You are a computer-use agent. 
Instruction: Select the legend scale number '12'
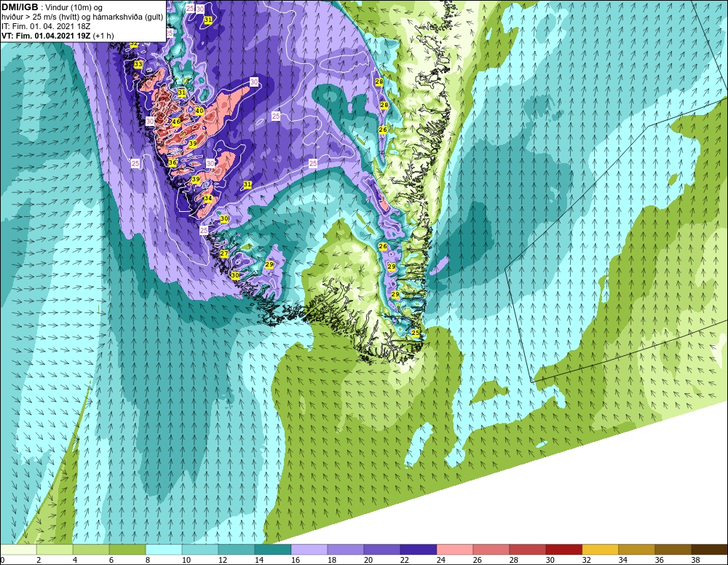coord(222,561)
